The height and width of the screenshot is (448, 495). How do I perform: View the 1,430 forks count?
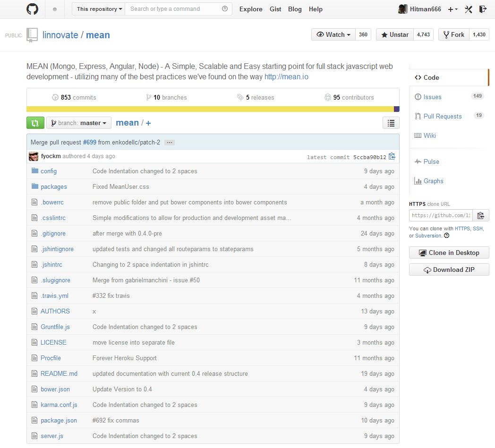pos(479,35)
